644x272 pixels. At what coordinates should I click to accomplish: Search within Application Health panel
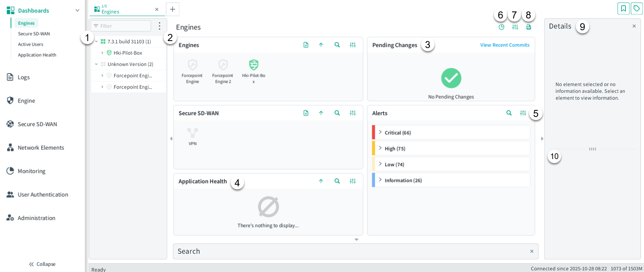pyautogui.click(x=337, y=181)
